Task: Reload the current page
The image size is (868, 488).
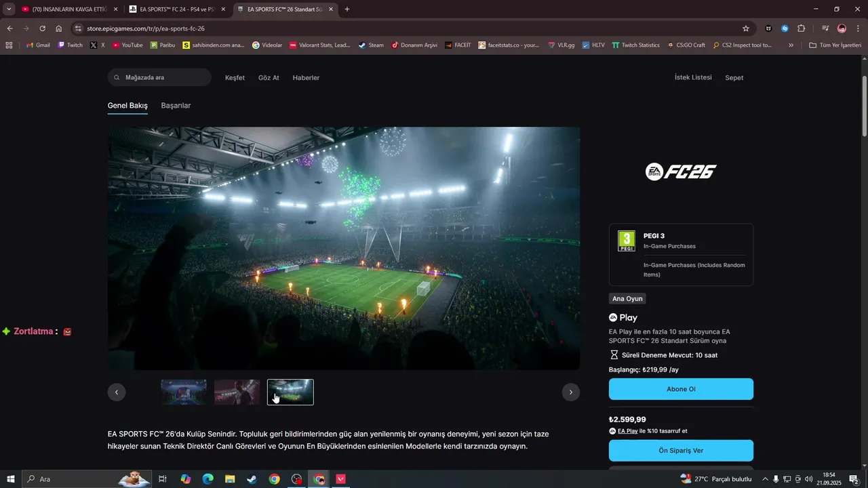Action: pyautogui.click(x=42, y=28)
